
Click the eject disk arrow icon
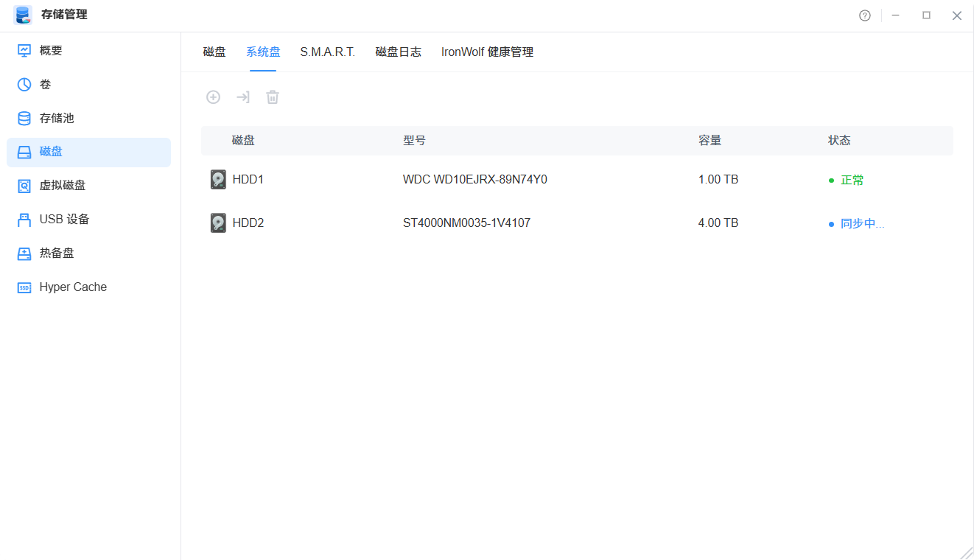243,97
